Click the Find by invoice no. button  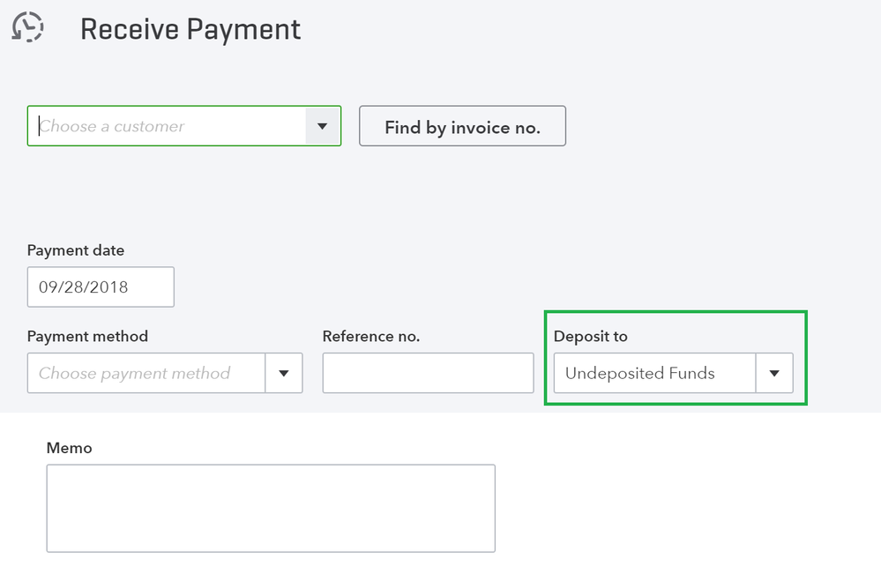click(x=462, y=127)
